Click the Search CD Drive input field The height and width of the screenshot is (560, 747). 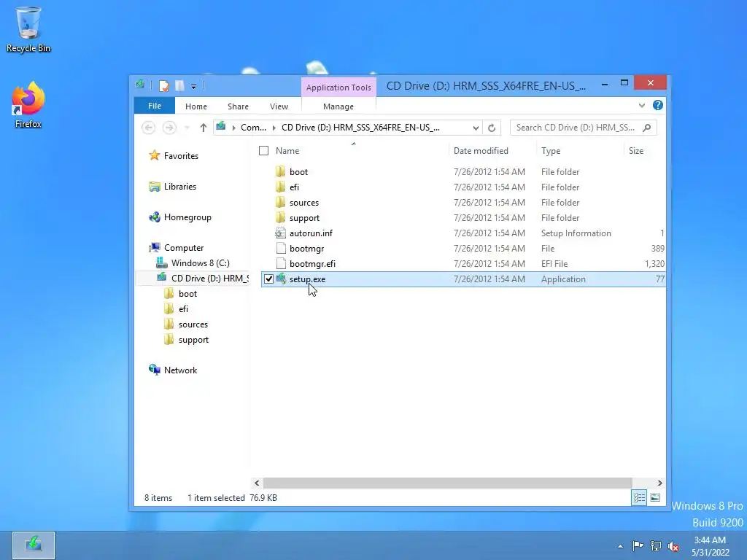tap(576, 128)
